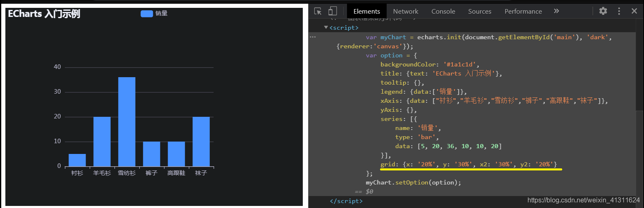
Task: Select the 高跟鞋 bar in chart
Action: pyautogui.click(x=176, y=154)
